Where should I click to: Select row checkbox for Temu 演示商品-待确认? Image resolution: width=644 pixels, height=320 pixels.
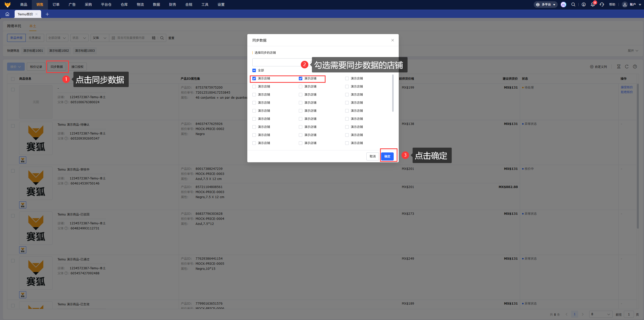13,126
